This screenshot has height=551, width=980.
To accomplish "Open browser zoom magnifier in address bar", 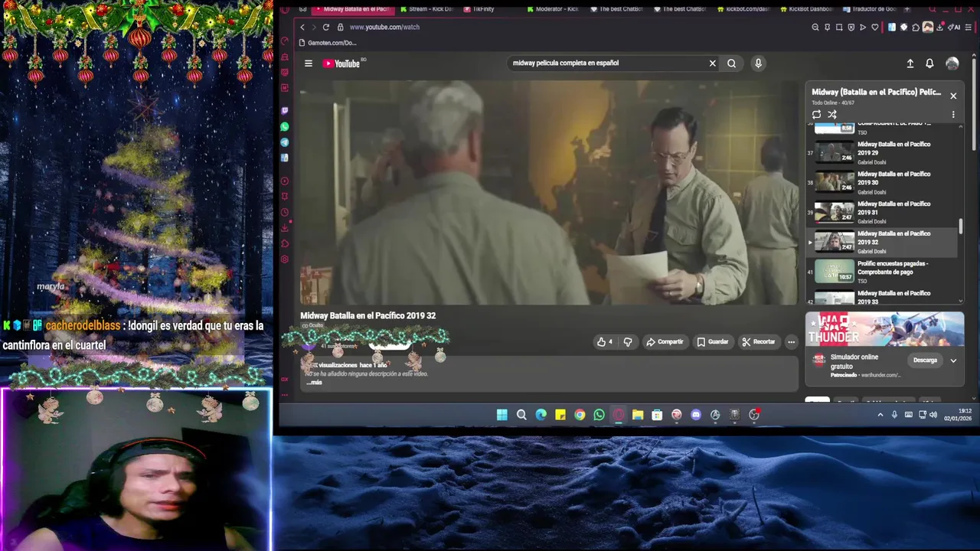I will click(815, 28).
